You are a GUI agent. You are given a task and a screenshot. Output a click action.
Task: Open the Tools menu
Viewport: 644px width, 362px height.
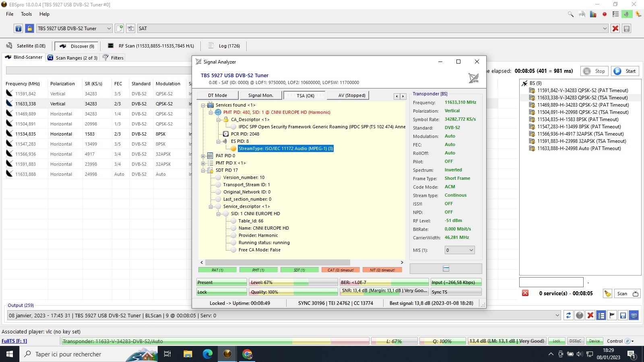pyautogui.click(x=26, y=14)
